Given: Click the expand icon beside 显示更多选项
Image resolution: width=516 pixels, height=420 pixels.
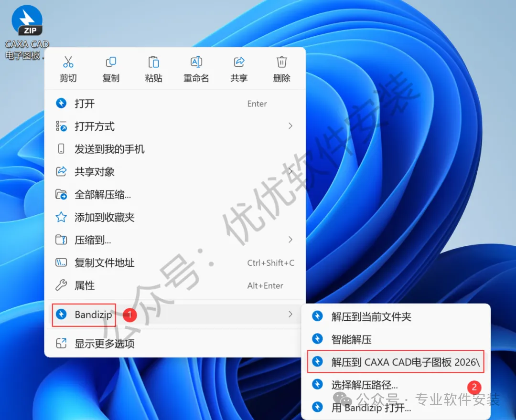Looking at the screenshot, I should click(61, 344).
